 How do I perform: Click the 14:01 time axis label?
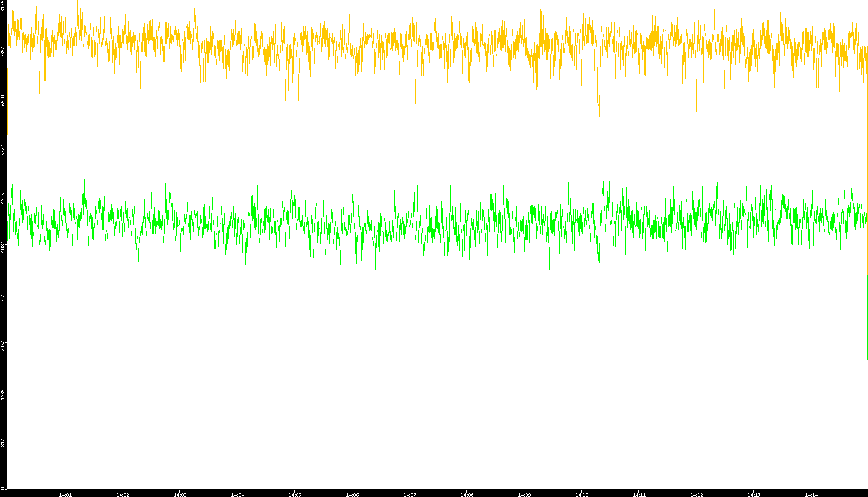coord(65,495)
